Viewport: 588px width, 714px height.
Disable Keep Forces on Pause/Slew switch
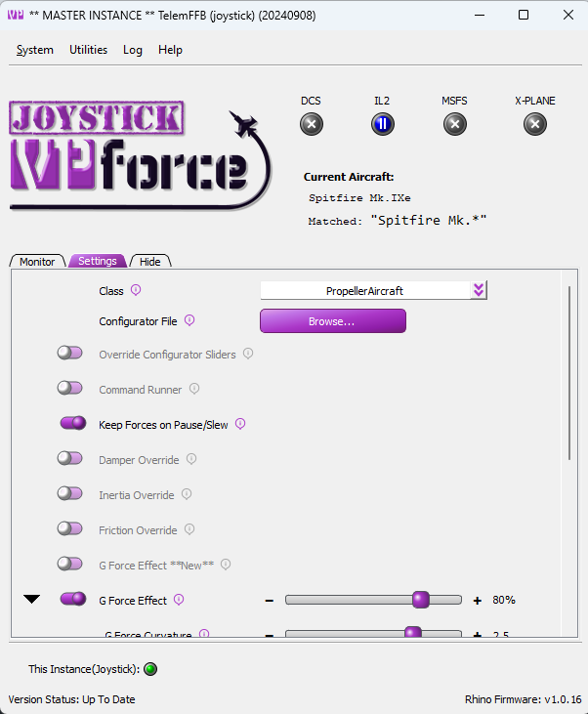coord(73,423)
